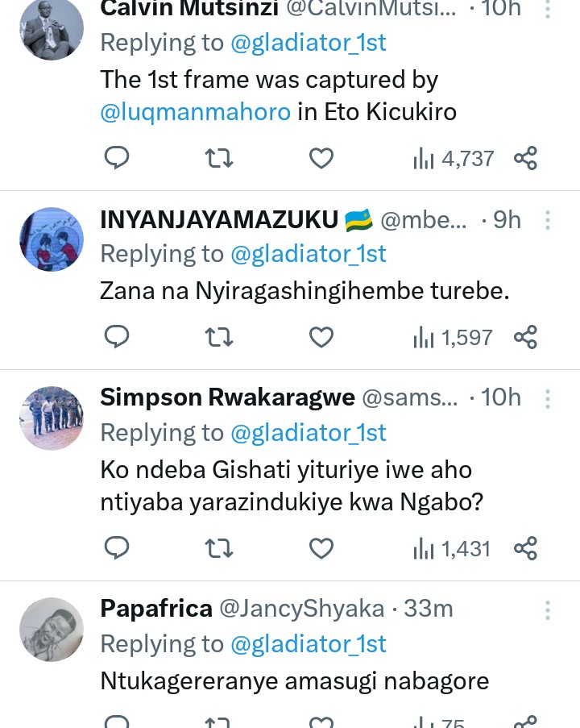Like the INYANJAYAMAZUKU tweet
This screenshot has width=580, height=728.
click(x=321, y=337)
